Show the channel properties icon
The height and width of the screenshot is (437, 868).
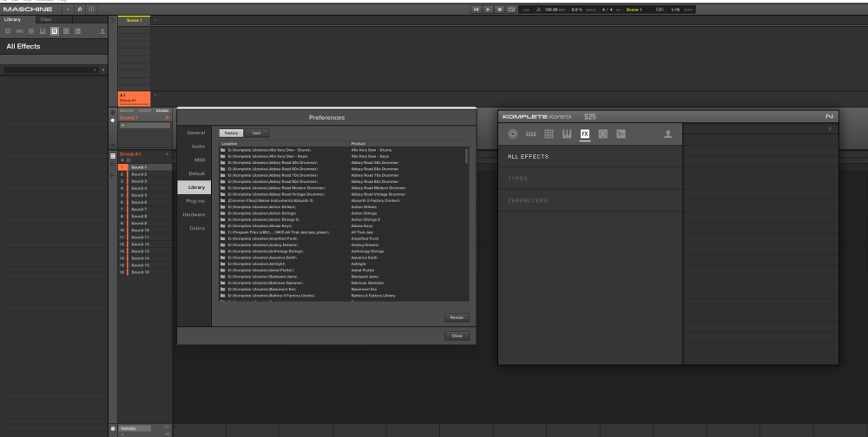[x=113, y=113]
